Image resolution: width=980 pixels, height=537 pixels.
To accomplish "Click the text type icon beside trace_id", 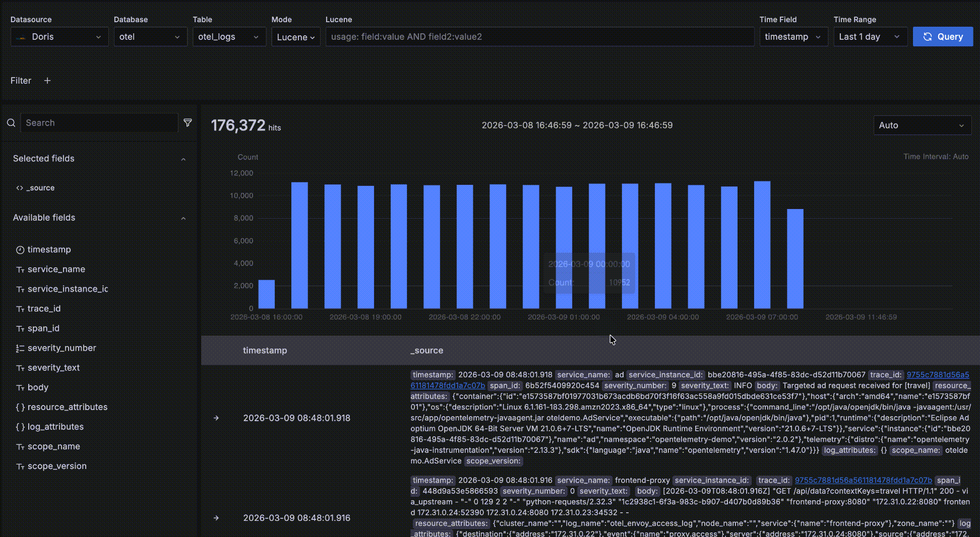I will [x=20, y=309].
